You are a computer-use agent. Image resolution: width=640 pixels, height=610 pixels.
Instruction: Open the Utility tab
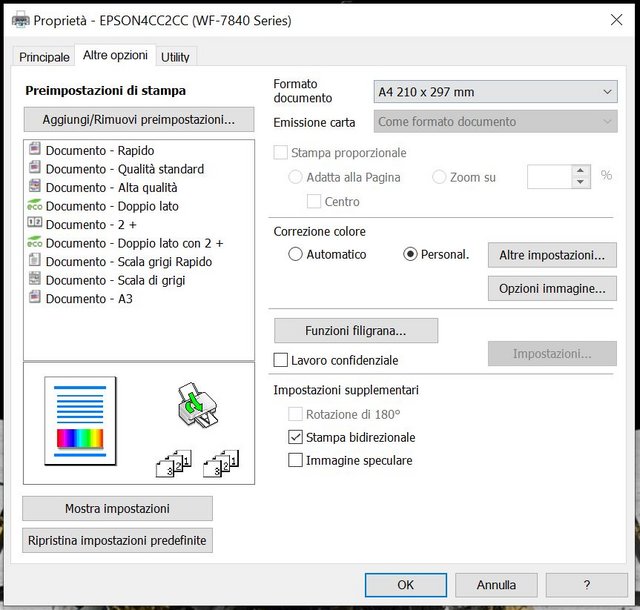pyautogui.click(x=175, y=57)
